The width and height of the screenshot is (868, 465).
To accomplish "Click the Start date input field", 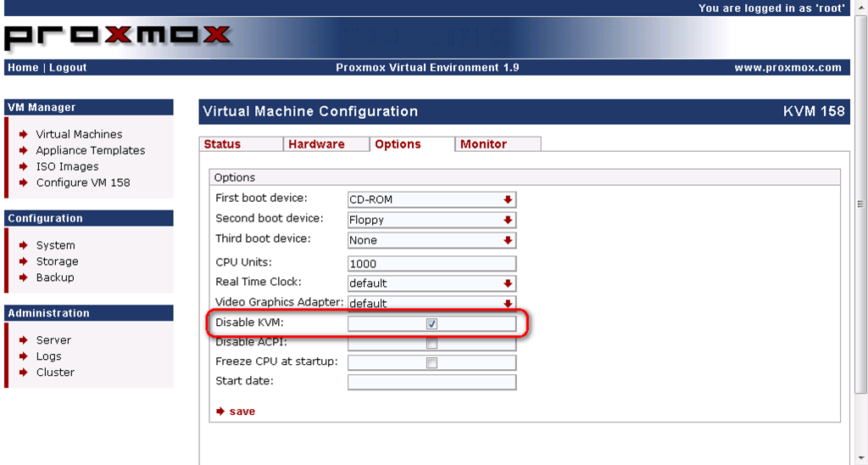I will 431,383.
